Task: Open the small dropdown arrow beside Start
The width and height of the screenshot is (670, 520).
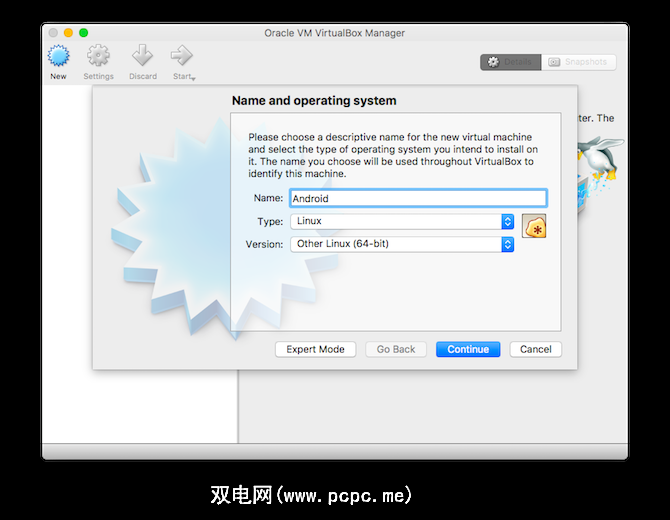Action: coord(194,79)
